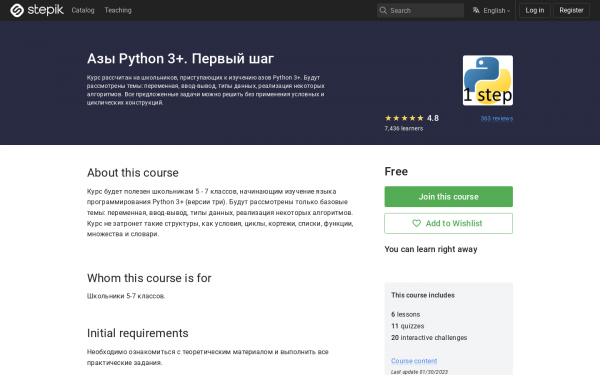Click the 20 interactive challenges entry
Screen dimensions: 600x375
429,338
